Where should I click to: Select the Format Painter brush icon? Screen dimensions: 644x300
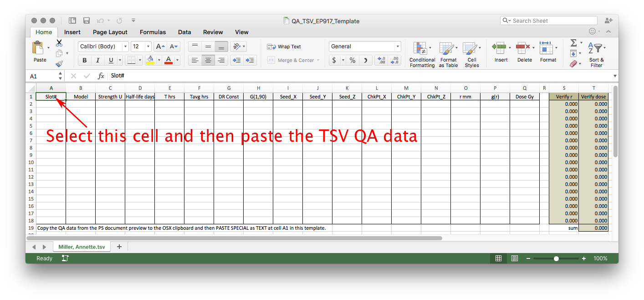pyautogui.click(x=59, y=64)
